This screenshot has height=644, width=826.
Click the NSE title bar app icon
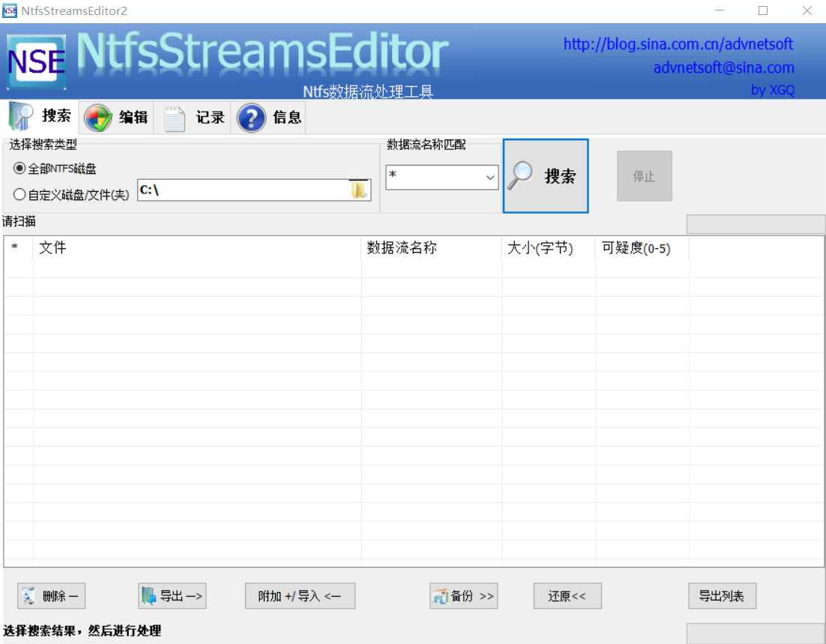[x=10, y=10]
